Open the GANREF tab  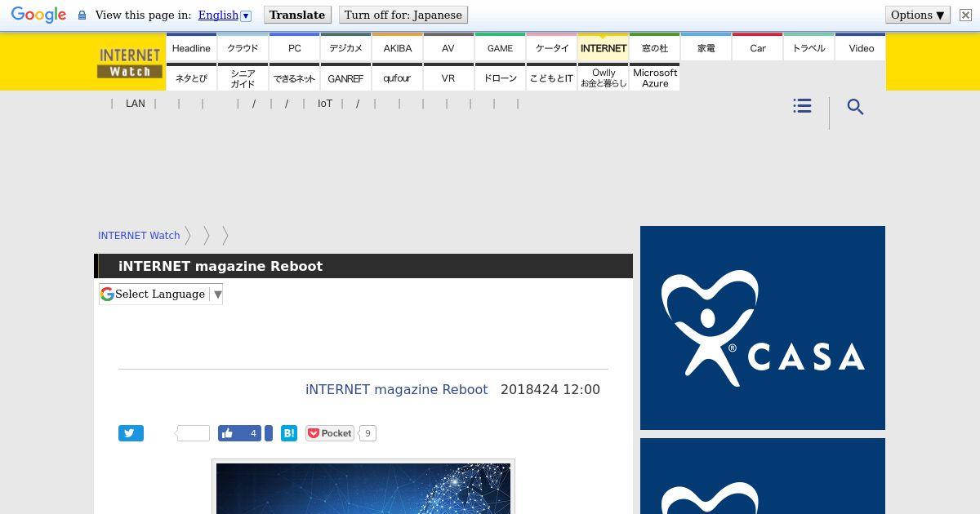345,78
